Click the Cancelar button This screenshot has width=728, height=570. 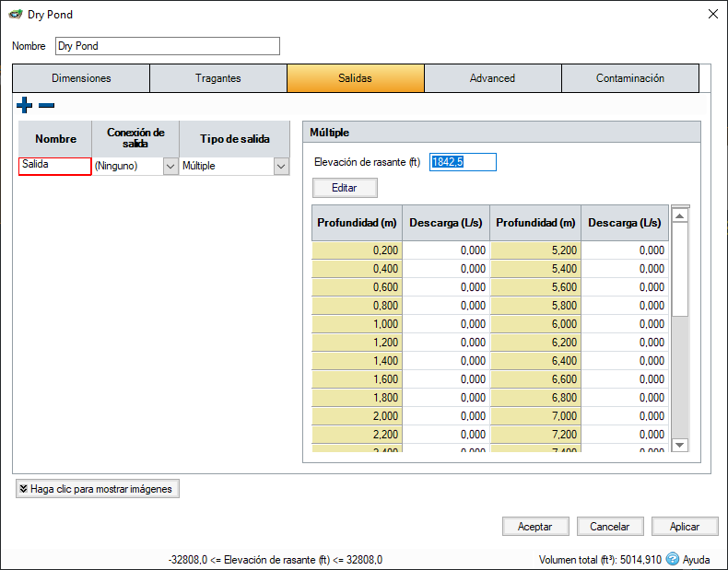[610, 527]
